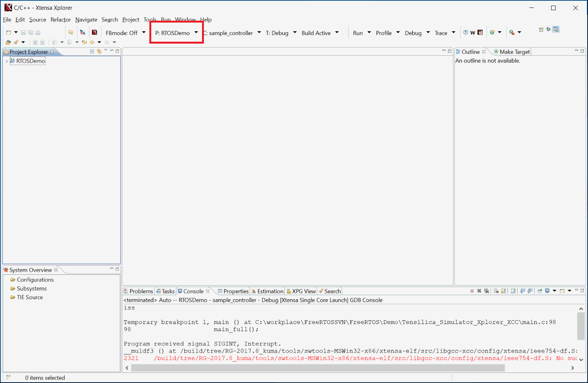The height and width of the screenshot is (383, 588).
Task: Toggle show console on standard error change
Action: tap(530, 291)
